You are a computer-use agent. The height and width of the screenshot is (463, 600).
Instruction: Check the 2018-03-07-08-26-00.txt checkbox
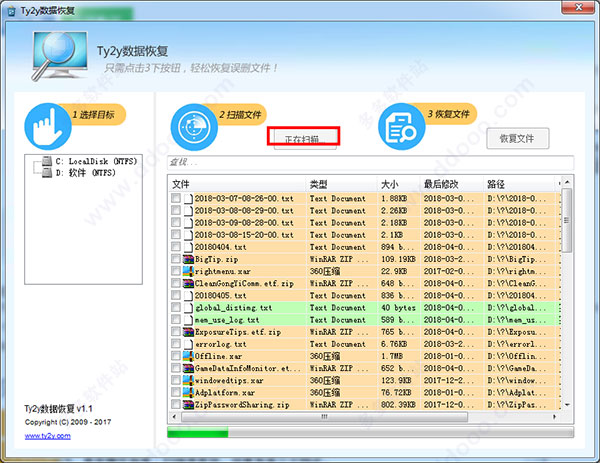point(176,198)
